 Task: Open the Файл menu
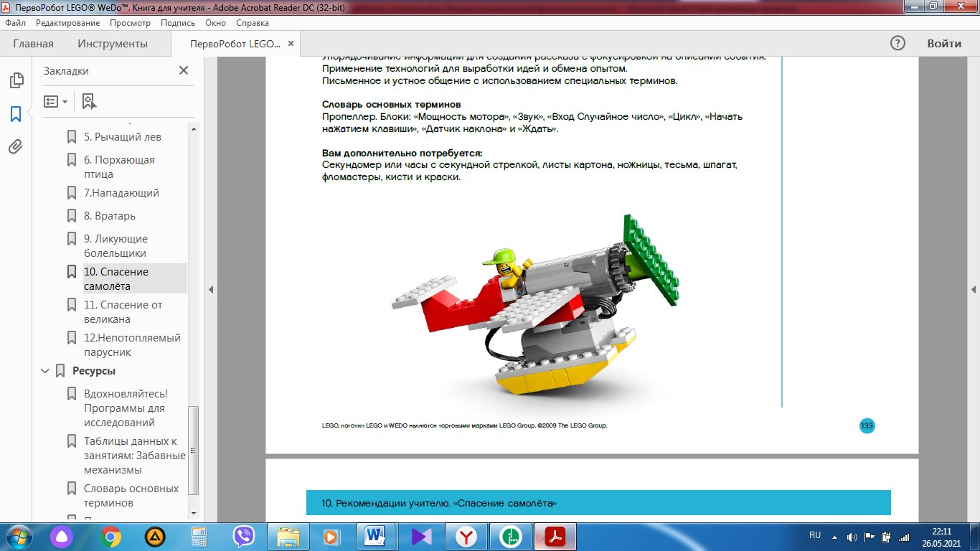15,23
